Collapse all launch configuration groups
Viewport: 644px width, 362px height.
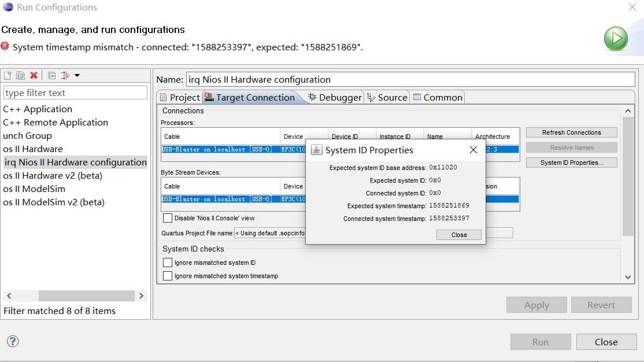51,75
